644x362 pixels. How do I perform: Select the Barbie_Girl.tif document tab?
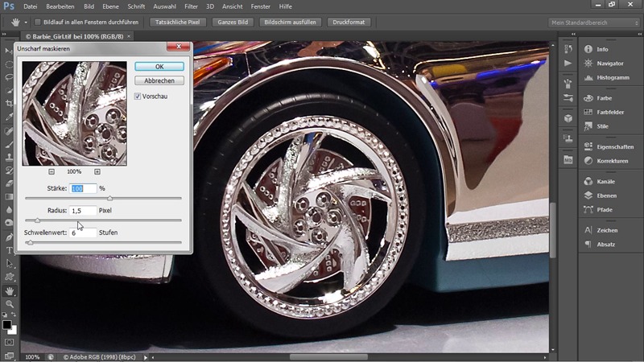(x=77, y=36)
